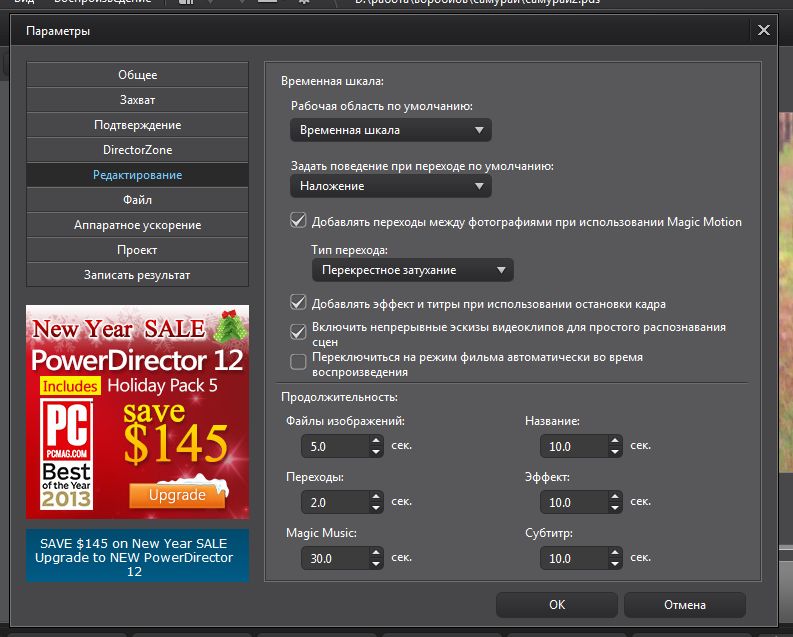Decrease the Название duration value

[x=615, y=452]
